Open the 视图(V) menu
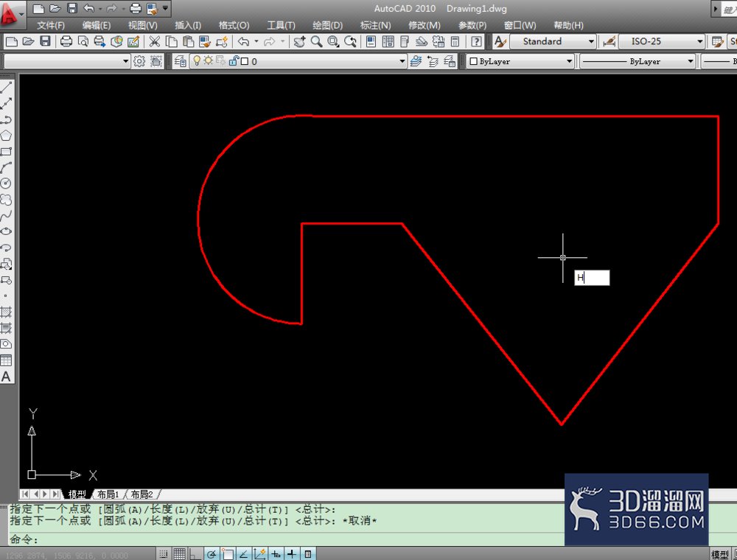 143,25
